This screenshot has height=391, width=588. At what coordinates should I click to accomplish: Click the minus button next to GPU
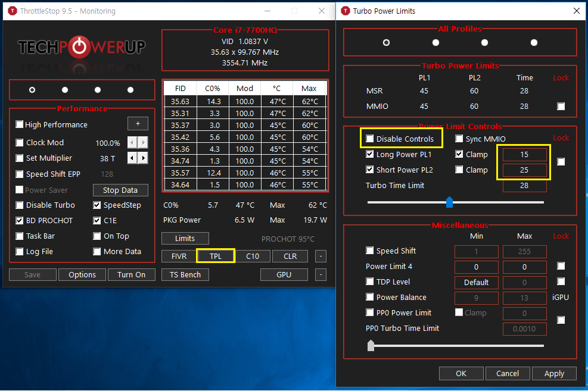point(321,274)
